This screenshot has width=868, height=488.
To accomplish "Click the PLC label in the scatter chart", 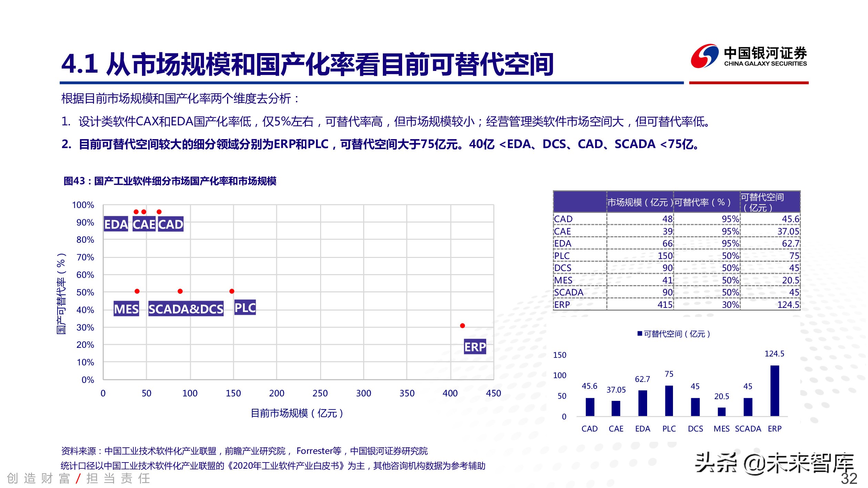I will pos(245,307).
